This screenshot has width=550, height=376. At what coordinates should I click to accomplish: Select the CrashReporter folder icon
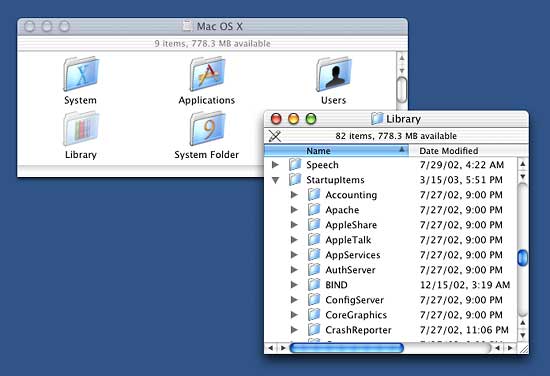pos(314,330)
